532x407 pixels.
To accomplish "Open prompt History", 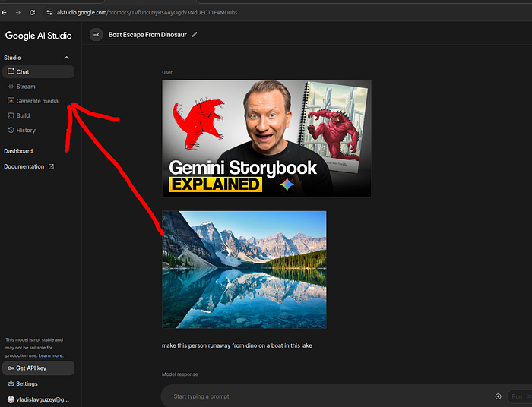I will (x=38, y=130).
